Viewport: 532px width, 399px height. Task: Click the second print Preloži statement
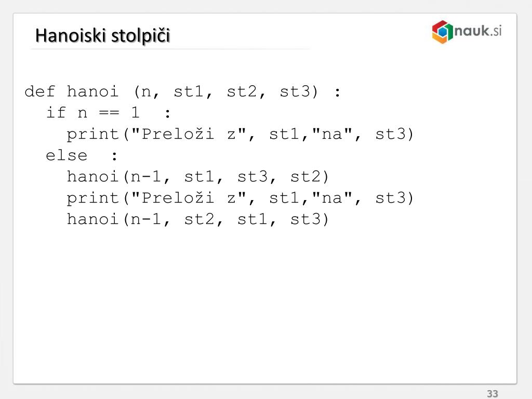240,198
